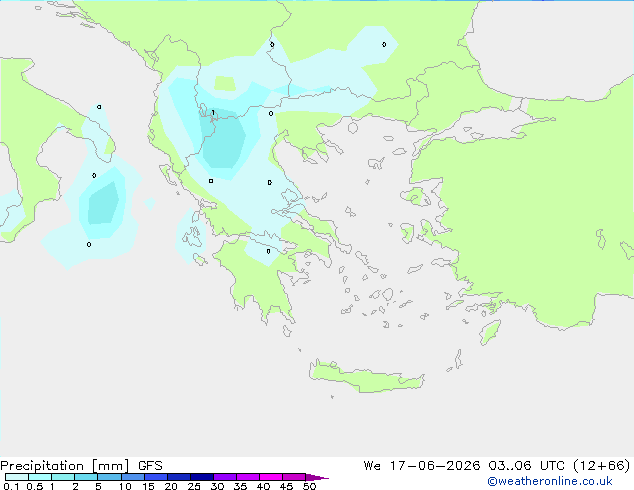634x490 pixels.
Task: Click the island of Crete on the map
Action: 366,376
